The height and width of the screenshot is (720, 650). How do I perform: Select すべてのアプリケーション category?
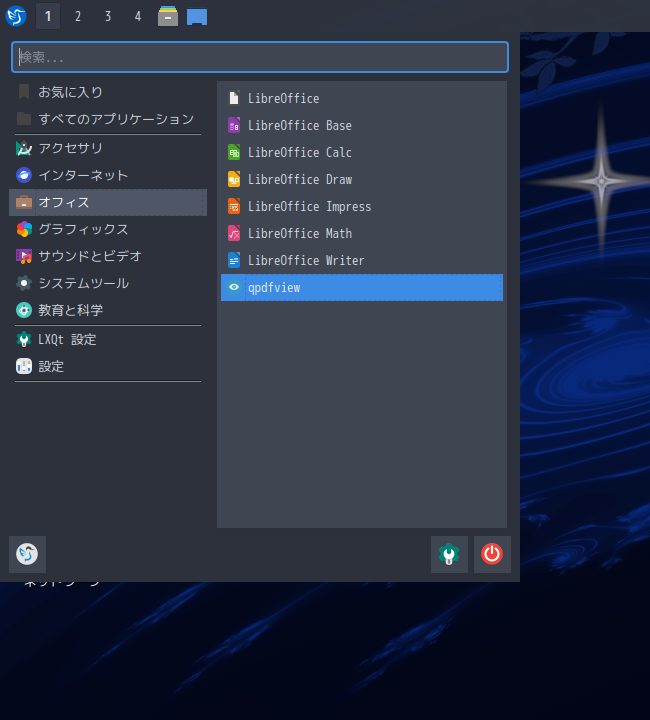tap(108, 119)
